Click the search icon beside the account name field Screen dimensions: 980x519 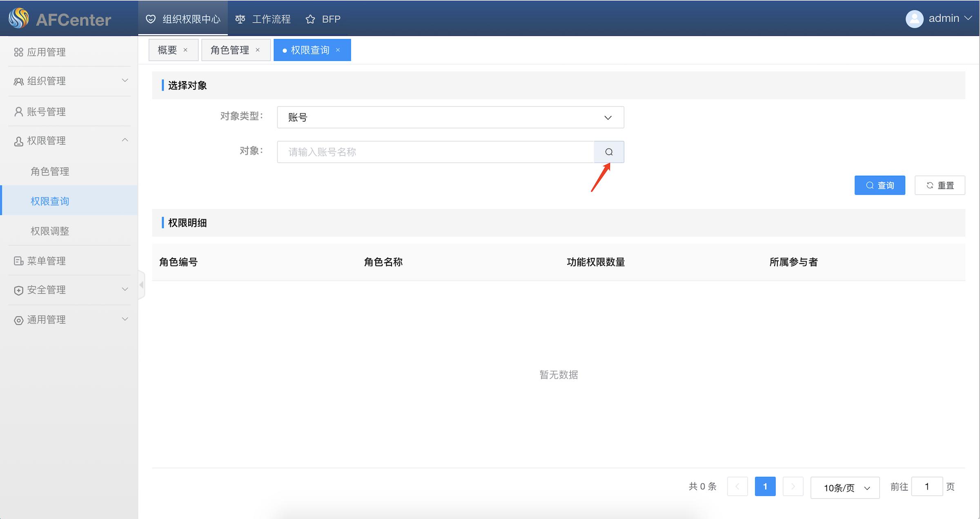coord(608,152)
